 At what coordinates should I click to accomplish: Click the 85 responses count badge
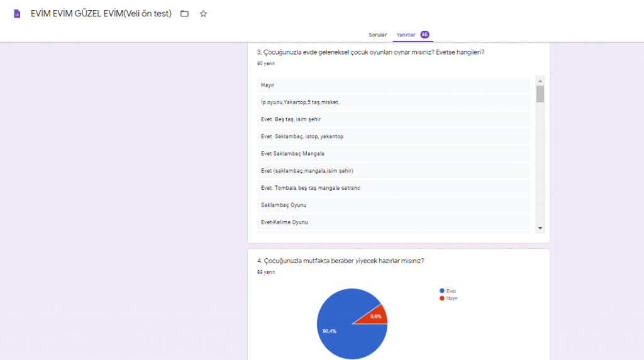click(425, 35)
